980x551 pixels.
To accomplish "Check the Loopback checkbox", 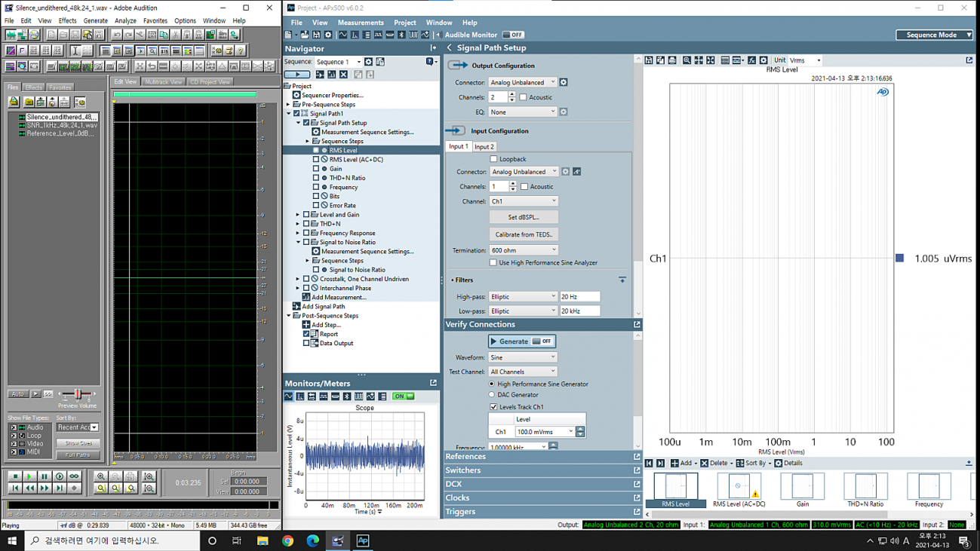I will click(x=493, y=159).
